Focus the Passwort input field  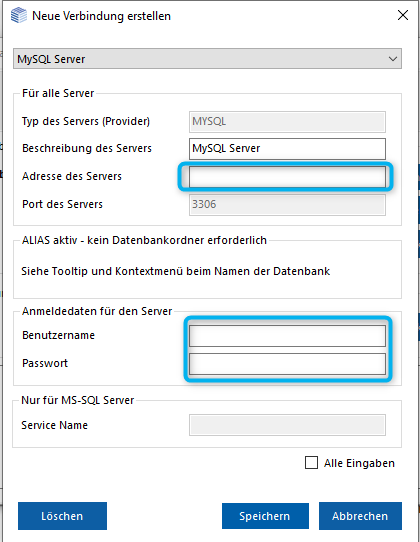(287, 364)
